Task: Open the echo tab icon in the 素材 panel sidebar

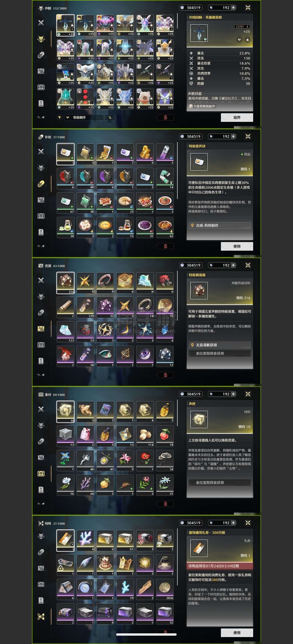Action: click(x=41, y=425)
